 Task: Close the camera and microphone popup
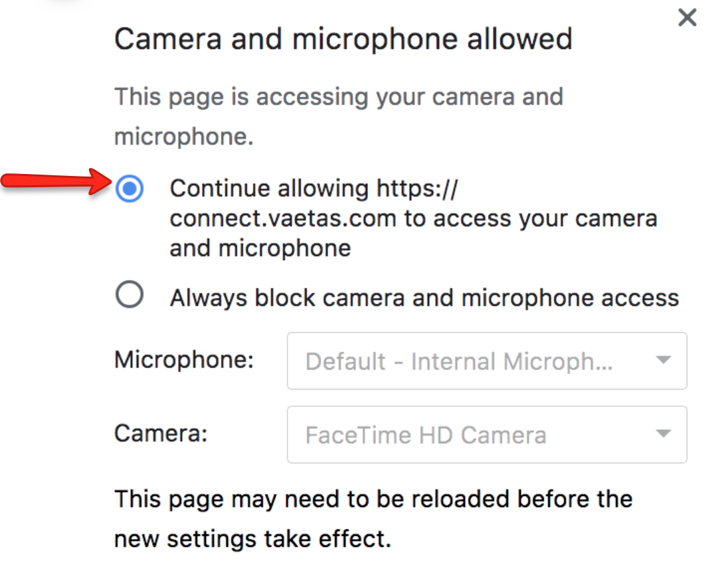coord(687,18)
